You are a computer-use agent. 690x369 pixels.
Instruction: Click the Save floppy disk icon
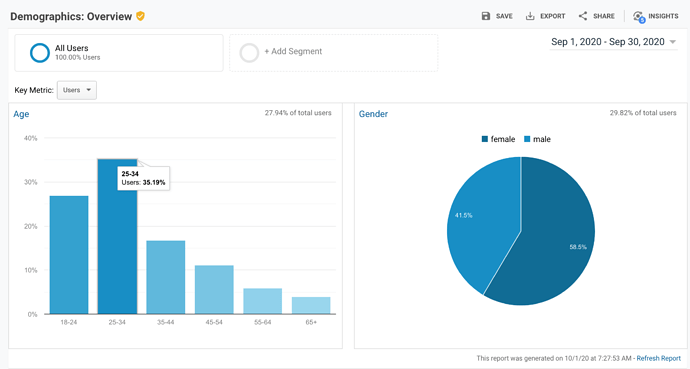(486, 16)
